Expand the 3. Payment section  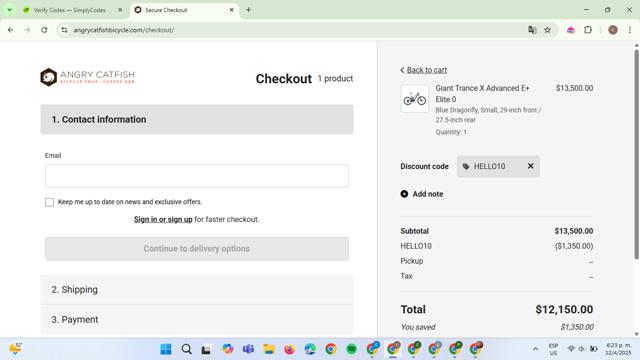click(x=197, y=319)
